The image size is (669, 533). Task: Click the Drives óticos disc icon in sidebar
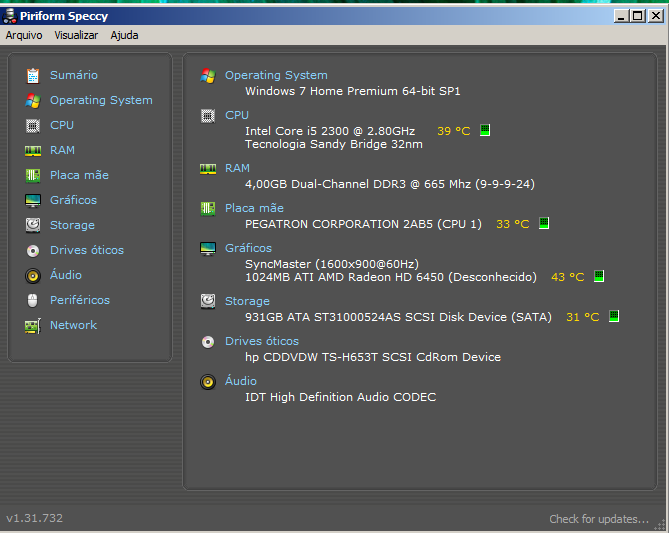tap(33, 250)
